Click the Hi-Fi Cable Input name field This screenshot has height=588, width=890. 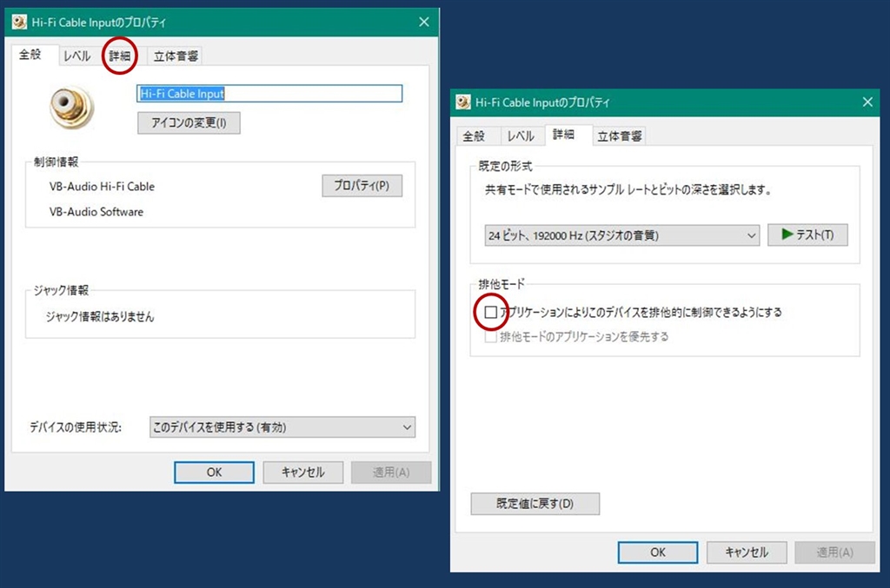[269, 94]
